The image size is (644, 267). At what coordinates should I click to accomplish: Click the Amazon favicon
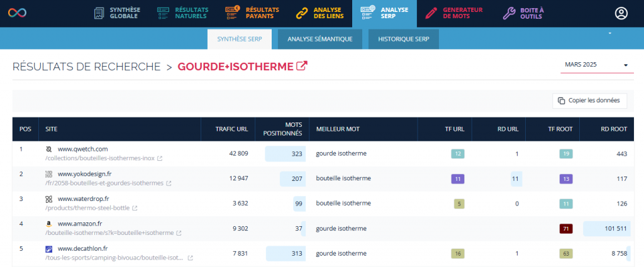(49, 224)
